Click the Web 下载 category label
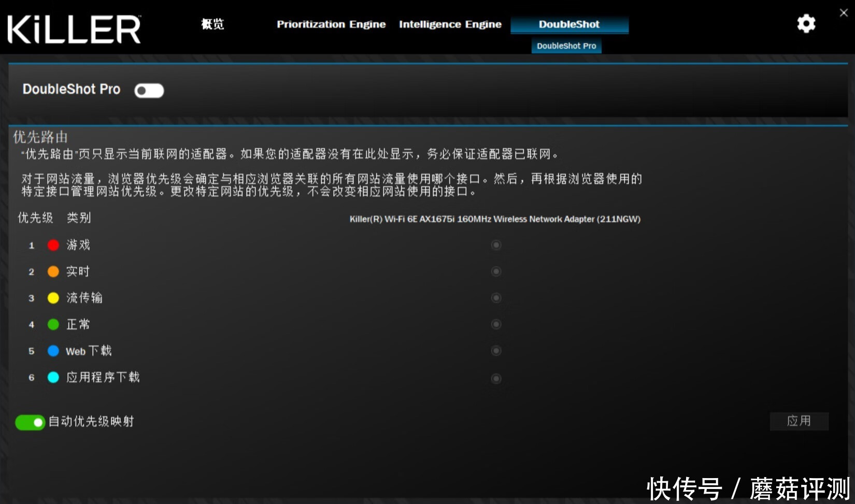Screen dimensions: 855x504 [x=89, y=351]
